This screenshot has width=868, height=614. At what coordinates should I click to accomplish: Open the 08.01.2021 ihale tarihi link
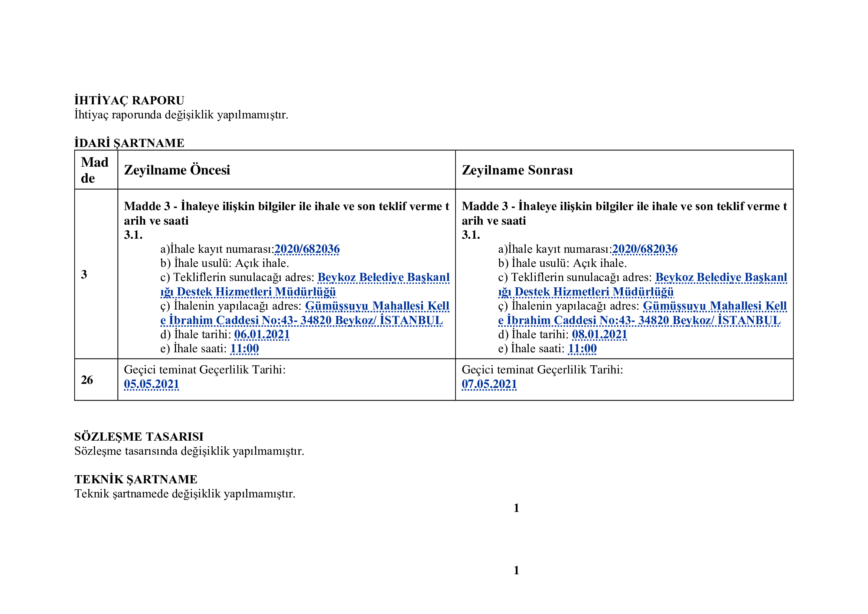(599, 334)
